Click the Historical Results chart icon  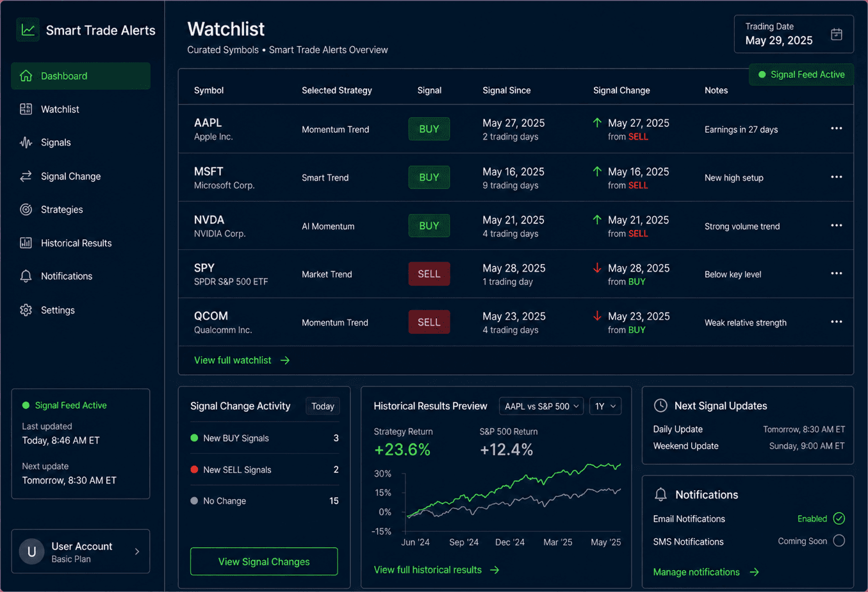[x=26, y=243]
